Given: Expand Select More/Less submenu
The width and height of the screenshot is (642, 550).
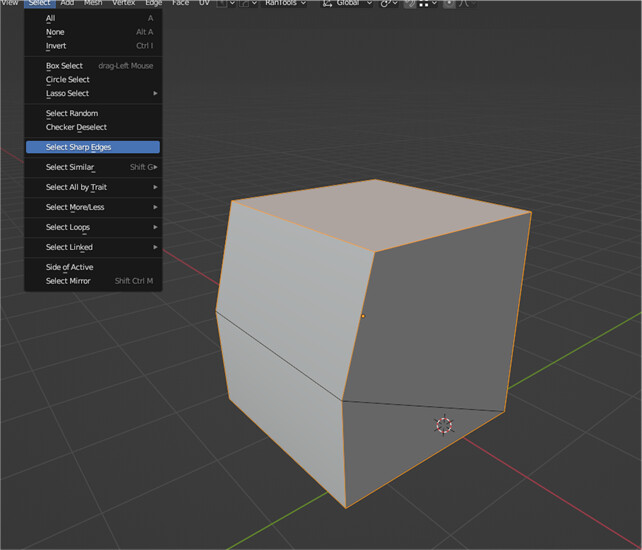Looking at the screenshot, I should coord(93,207).
